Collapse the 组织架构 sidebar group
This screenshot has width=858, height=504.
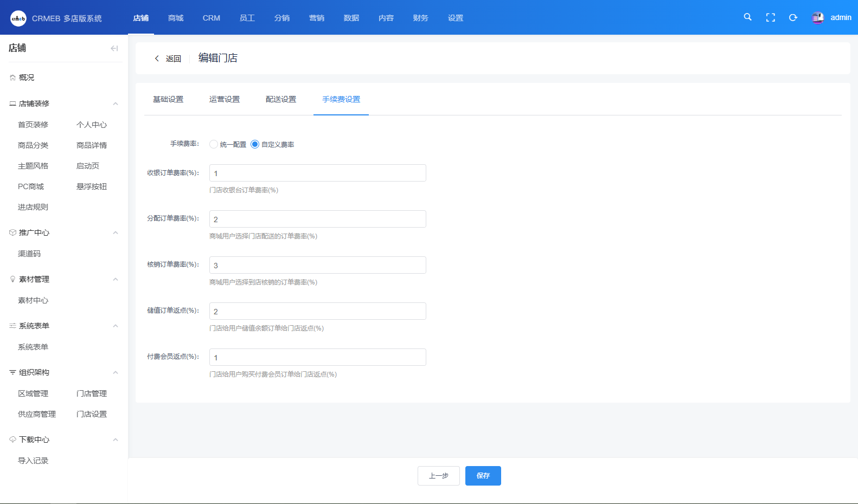(x=115, y=372)
